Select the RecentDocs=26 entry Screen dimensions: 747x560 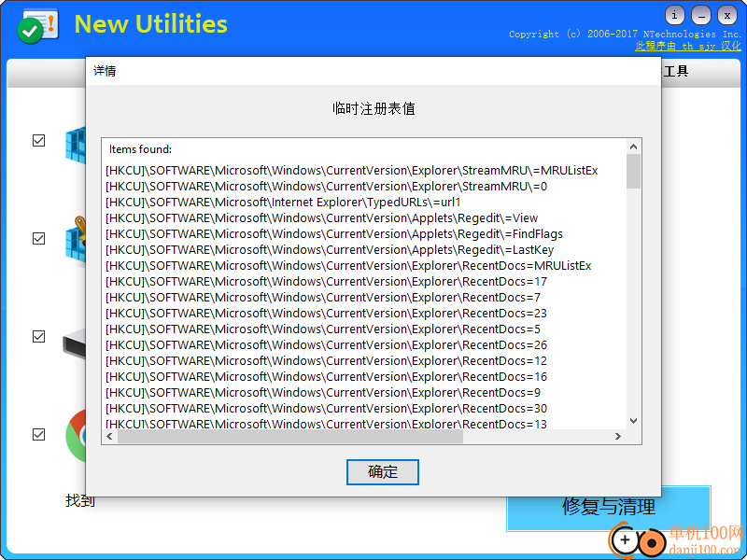(x=326, y=345)
